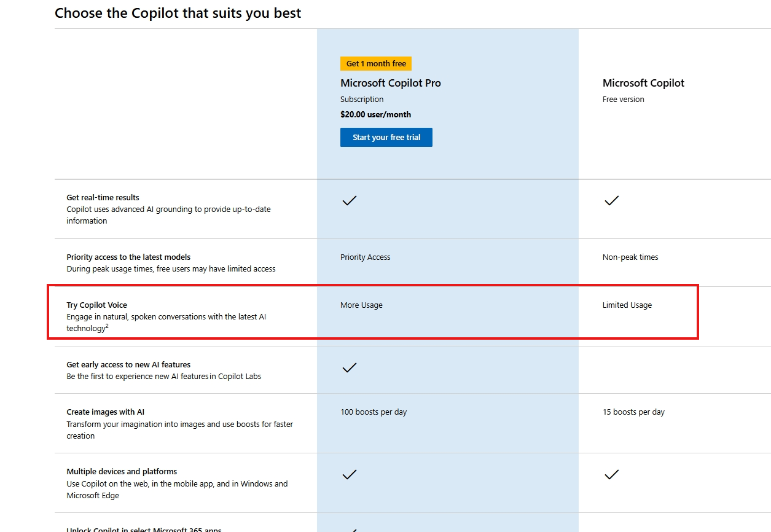Click the Unlock Copilot in select Microsoft 365 apps title
Image resolution: width=771 pixels, height=532 pixels.
[144, 529]
